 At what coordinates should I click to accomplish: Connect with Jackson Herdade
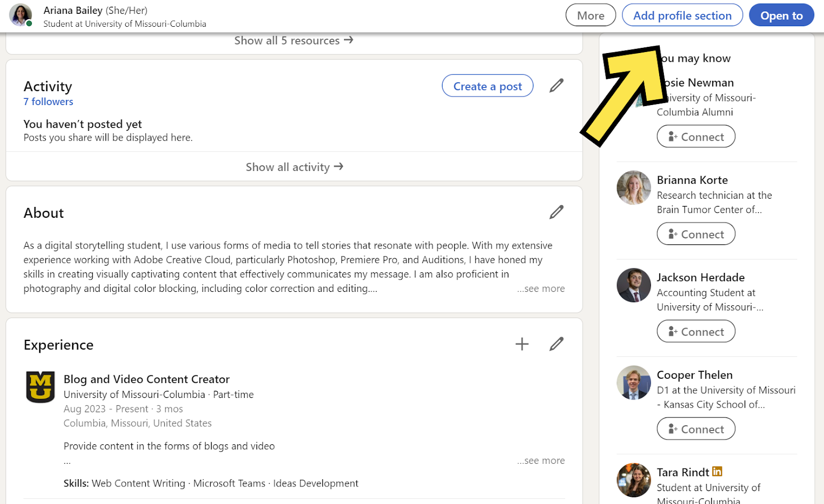[696, 332]
